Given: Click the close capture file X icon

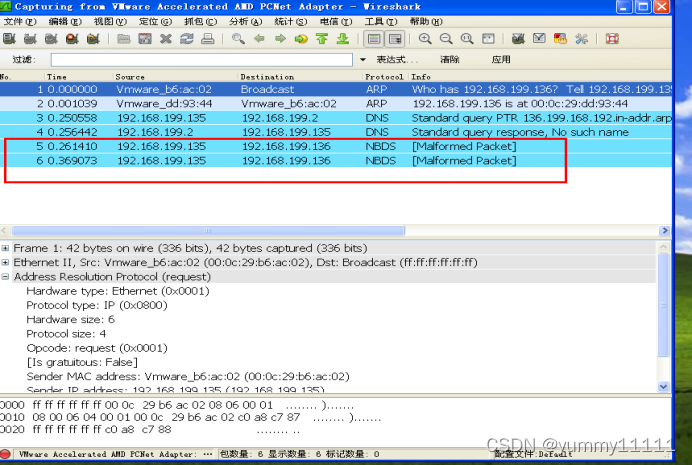Looking at the screenshot, I should point(166,39).
